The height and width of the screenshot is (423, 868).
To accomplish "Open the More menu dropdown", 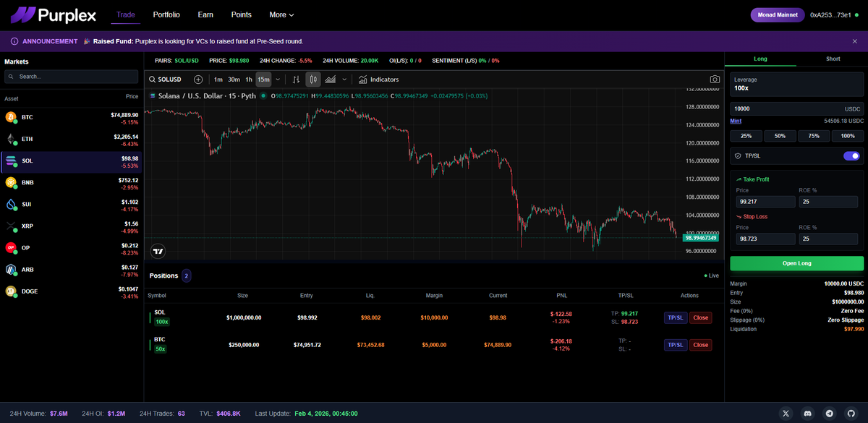I will tap(281, 14).
